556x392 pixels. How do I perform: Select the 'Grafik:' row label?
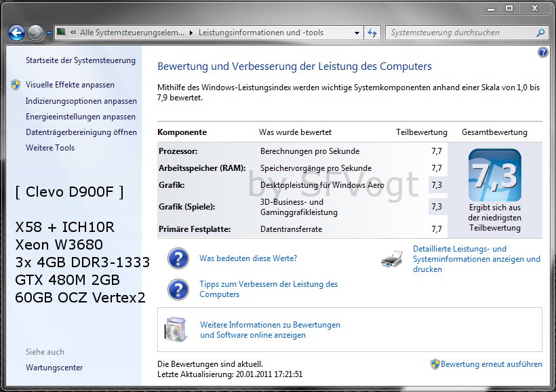172,185
